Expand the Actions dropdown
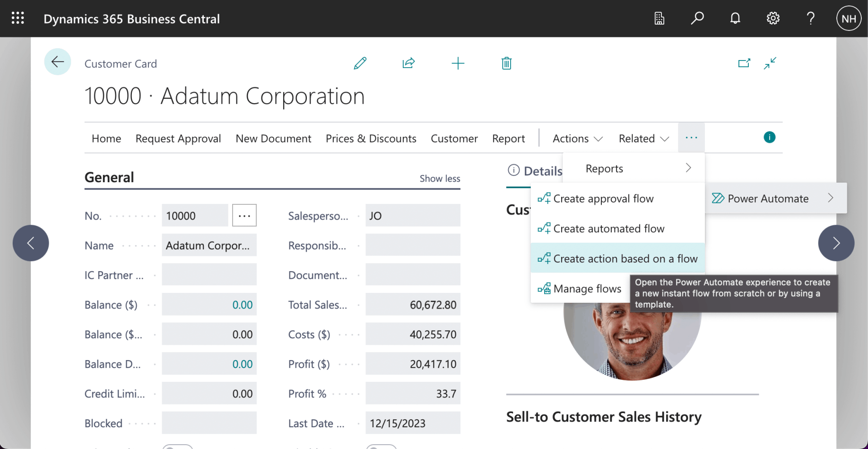Screen dimensions: 868x449 click(577, 139)
